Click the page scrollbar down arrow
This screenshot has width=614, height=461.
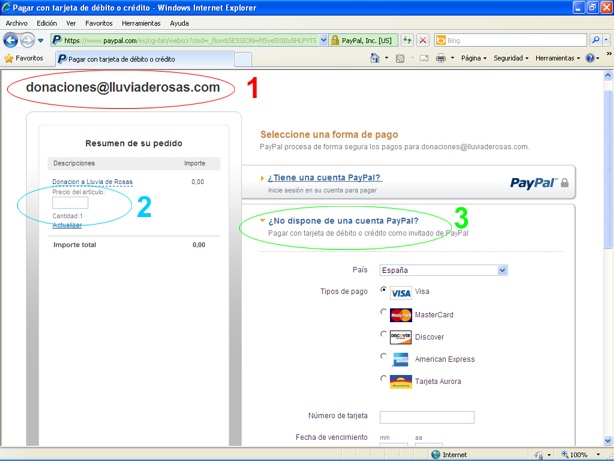pyautogui.click(x=608, y=441)
